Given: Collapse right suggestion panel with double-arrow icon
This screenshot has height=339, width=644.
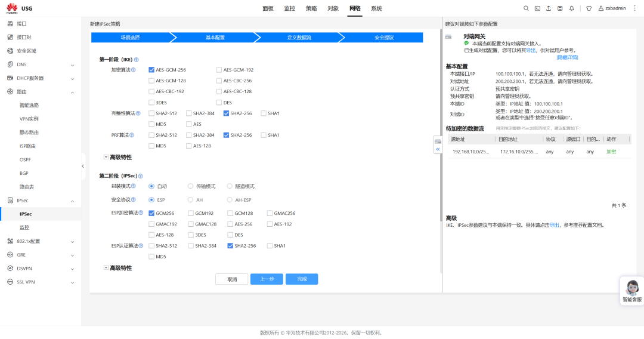Looking at the screenshot, I should (438, 149).
